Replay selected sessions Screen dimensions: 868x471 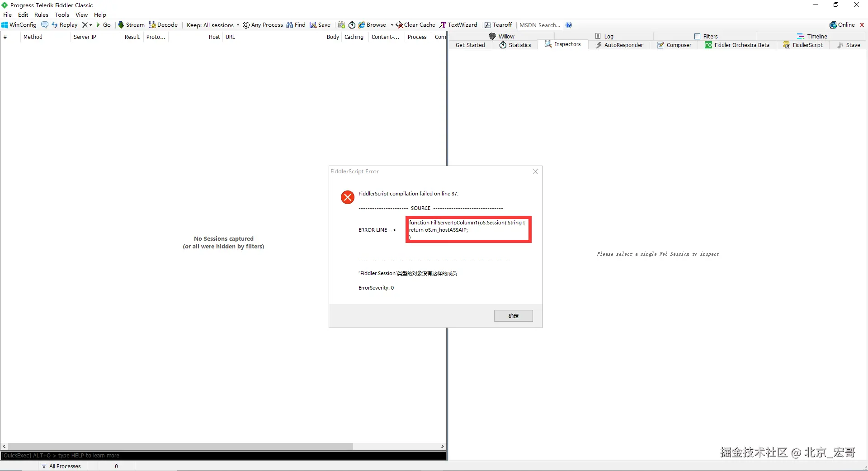tap(65, 25)
